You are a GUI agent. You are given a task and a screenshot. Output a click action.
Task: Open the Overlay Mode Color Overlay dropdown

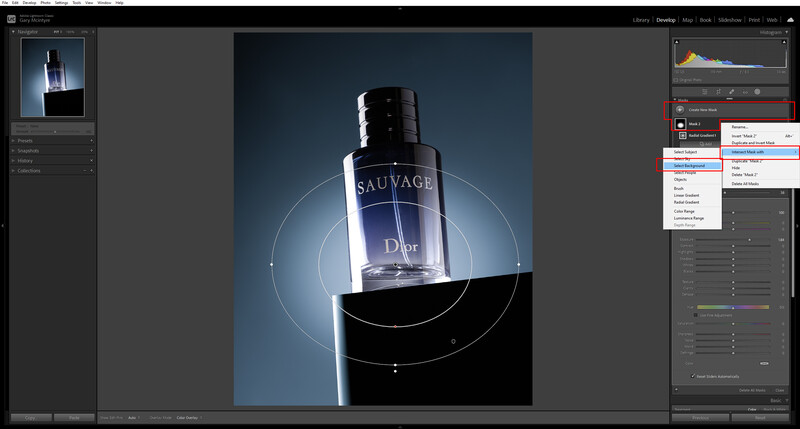[x=189, y=418]
